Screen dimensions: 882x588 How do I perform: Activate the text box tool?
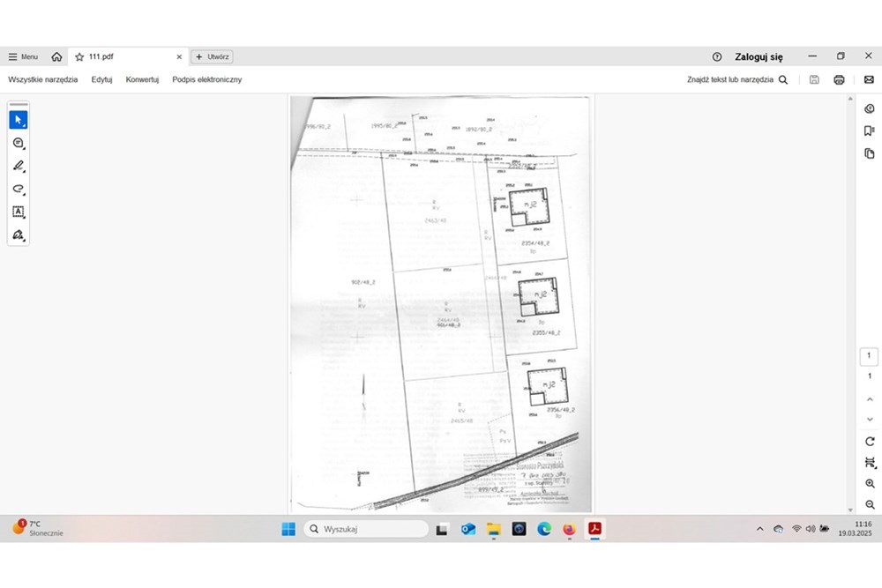click(x=18, y=212)
